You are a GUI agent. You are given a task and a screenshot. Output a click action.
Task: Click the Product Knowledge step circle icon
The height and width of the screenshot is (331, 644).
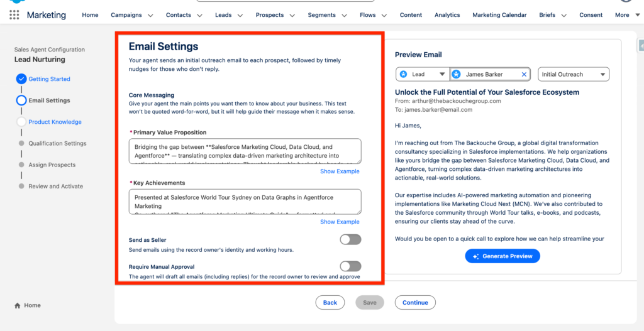pos(21,122)
